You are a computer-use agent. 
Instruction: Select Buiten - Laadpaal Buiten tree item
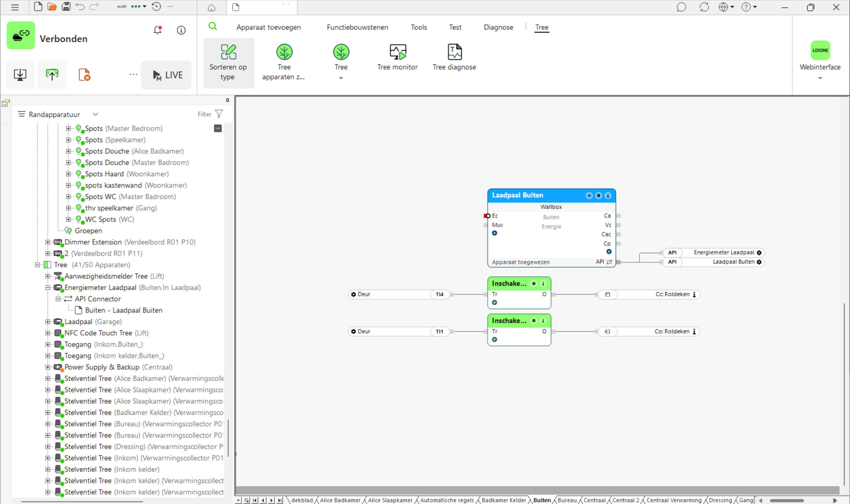(124, 310)
